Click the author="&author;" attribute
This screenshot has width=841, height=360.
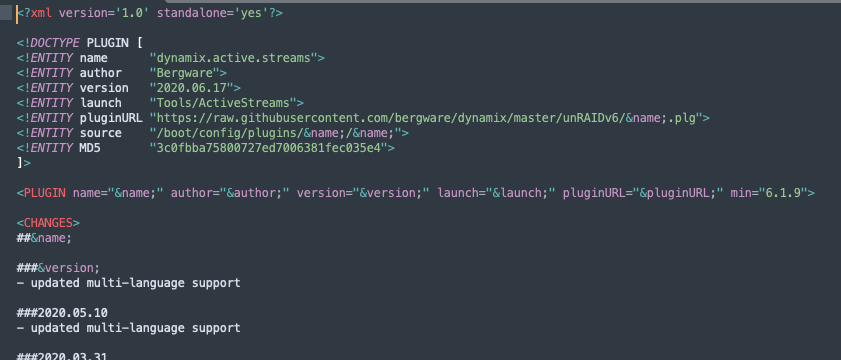[x=231, y=193]
